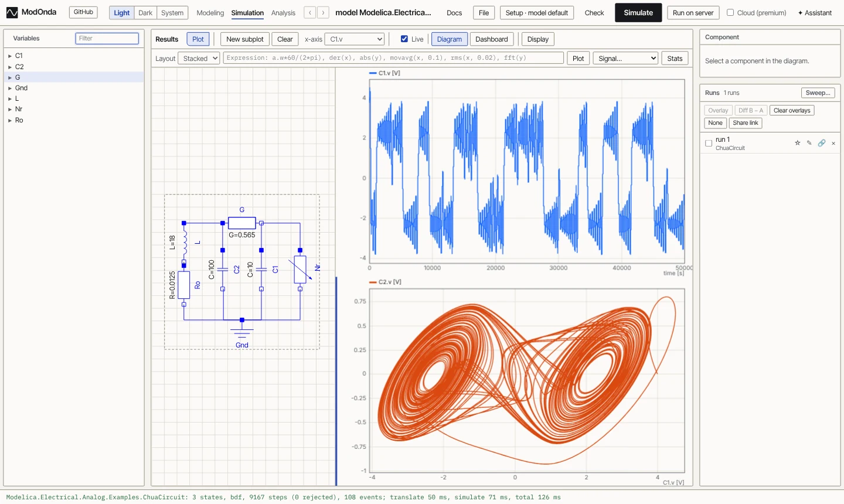Open the Modeling tab
The height and width of the screenshot is (504, 844).
pyautogui.click(x=210, y=13)
